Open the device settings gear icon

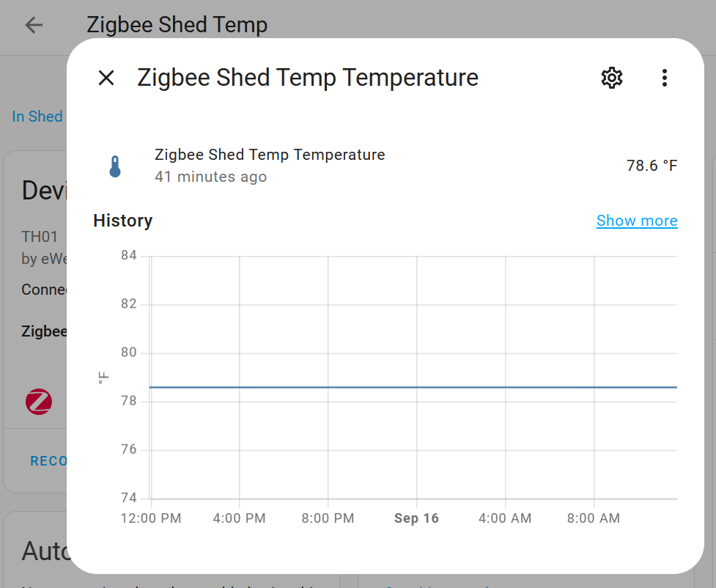click(611, 78)
